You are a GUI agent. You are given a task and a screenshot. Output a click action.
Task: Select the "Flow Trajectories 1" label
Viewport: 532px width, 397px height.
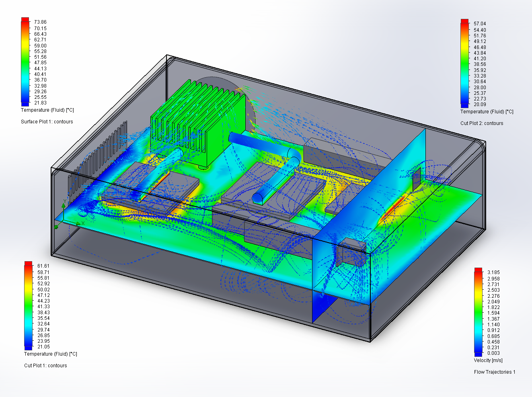pyautogui.click(x=495, y=372)
